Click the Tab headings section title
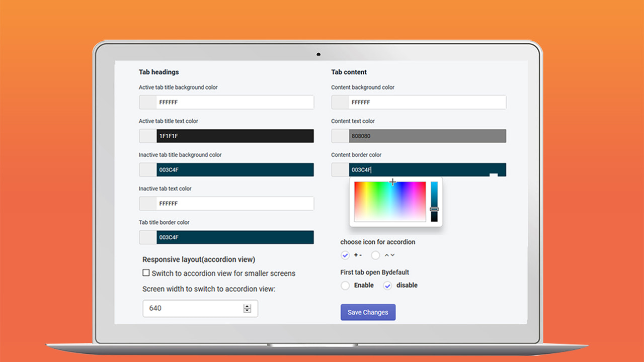 (x=159, y=72)
